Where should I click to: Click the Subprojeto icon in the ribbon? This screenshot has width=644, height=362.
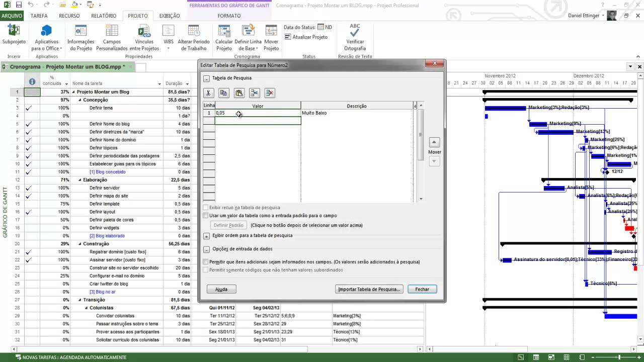tap(14, 31)
